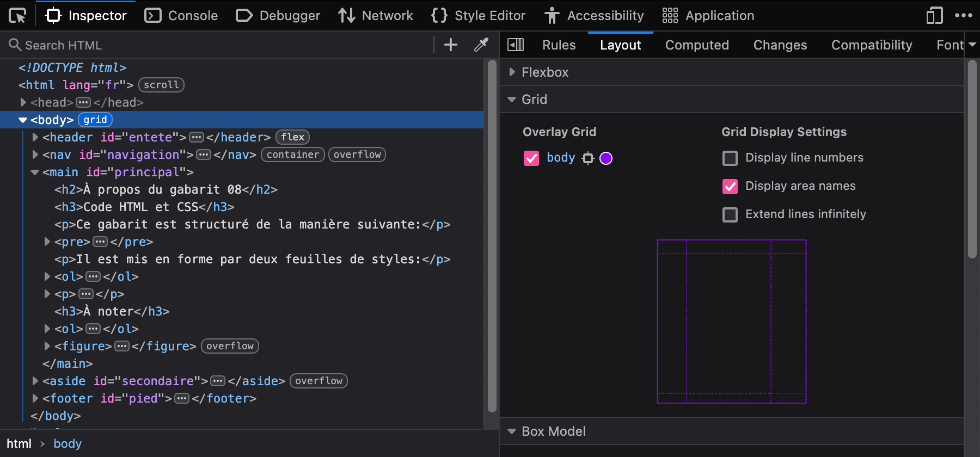Viewport: 980px width, 457px height.
Task: Open the Application panel
Action: click(708, 16)
